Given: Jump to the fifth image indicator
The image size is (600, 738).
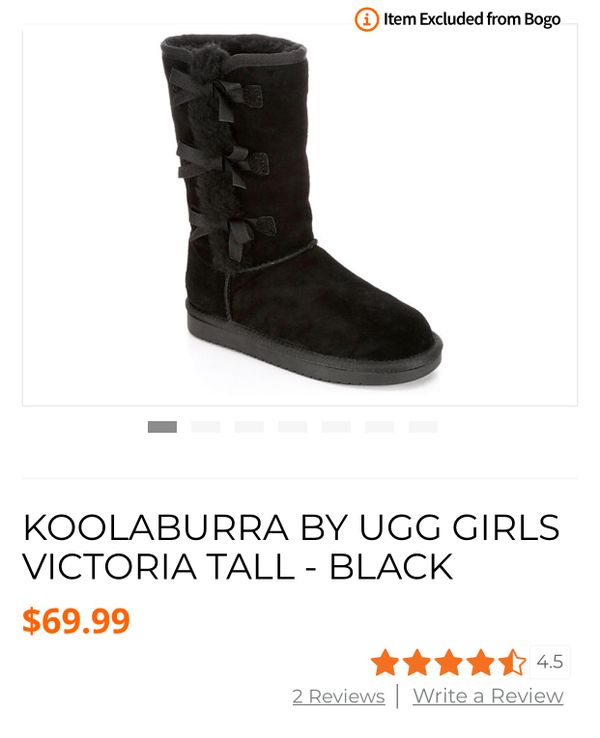Looking at the screenshot, I should click(336, 427).
